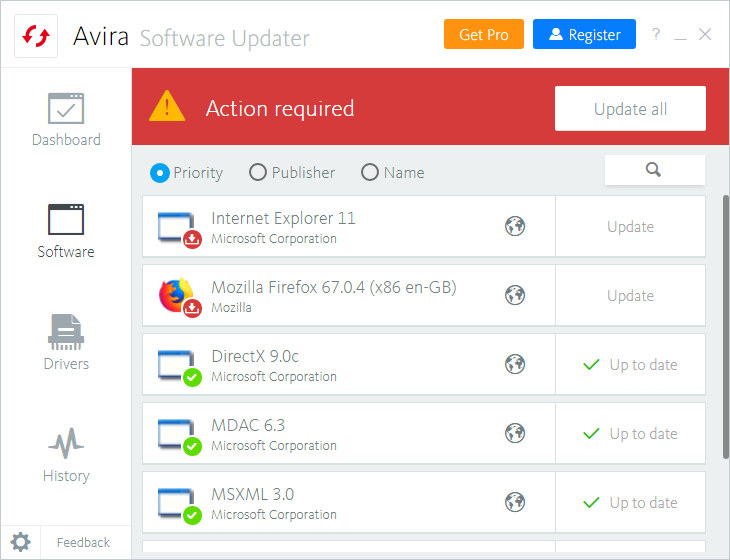Open help question mark icon
This screenshot has width=730, height=560.
click(x=656, y=34)
